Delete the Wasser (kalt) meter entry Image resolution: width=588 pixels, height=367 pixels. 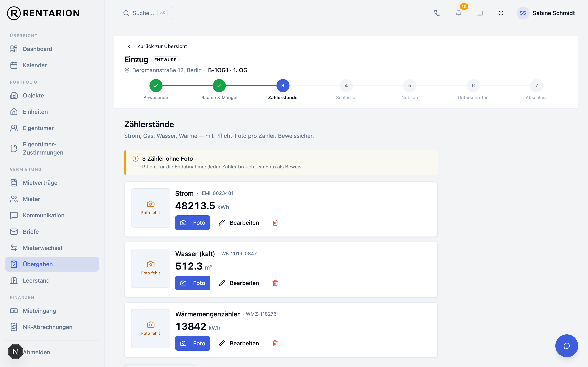click(275, 283)
